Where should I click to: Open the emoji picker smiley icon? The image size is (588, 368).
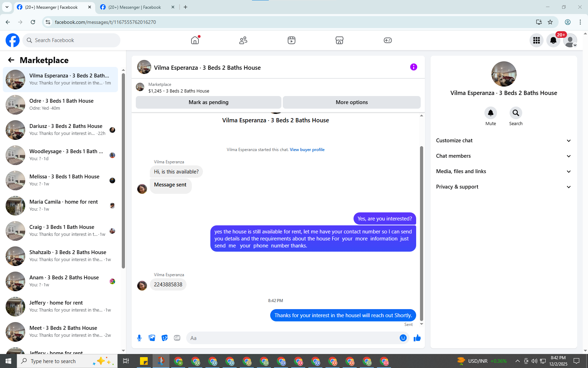tap(403, 338)
